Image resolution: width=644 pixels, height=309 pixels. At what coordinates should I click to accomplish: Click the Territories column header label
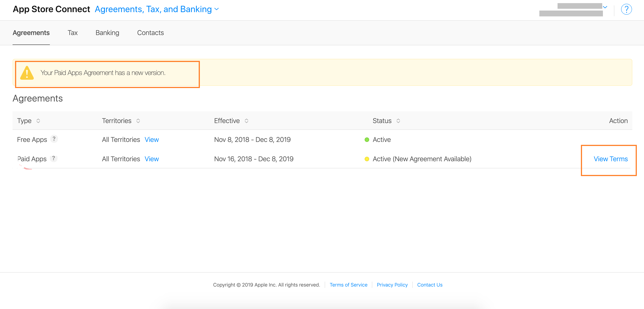coord(117,121)
